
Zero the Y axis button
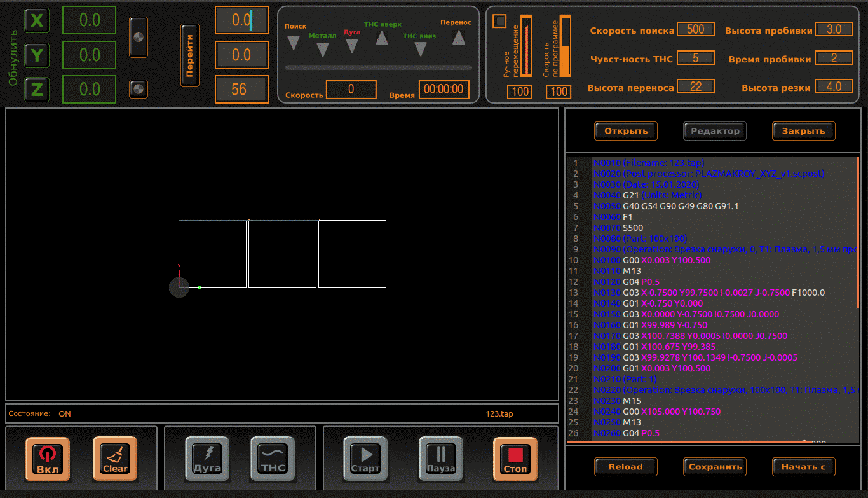[x=37, y=55]
